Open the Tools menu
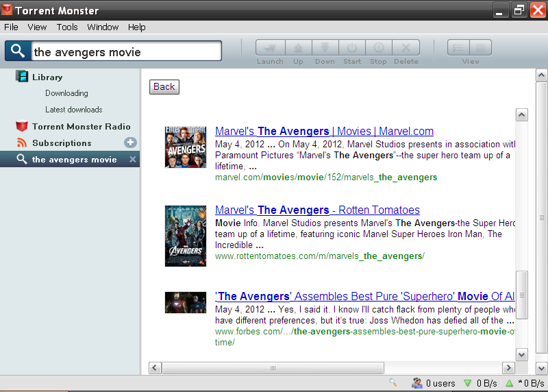Image resolution: width=548 pixels, height=392 pixels. (67, 27)
